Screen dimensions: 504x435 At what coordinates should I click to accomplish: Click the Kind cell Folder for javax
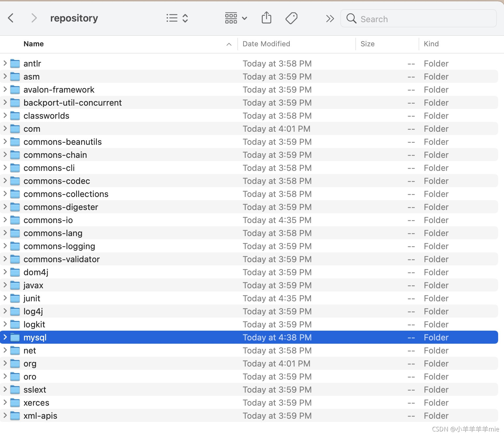tap(436, 285)
